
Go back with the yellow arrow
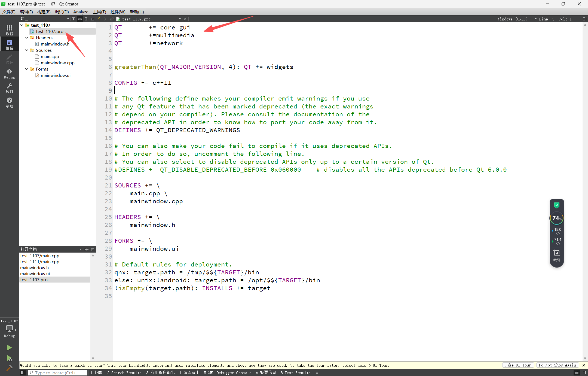[99, 19]
